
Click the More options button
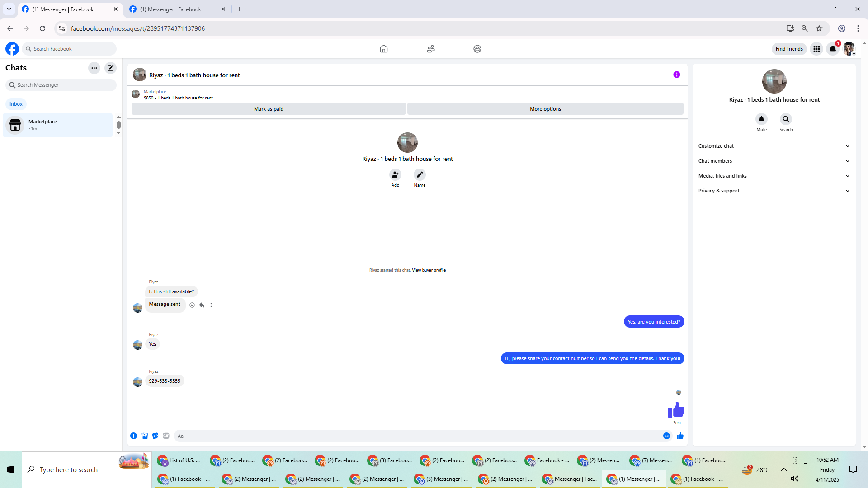[545, 109]
